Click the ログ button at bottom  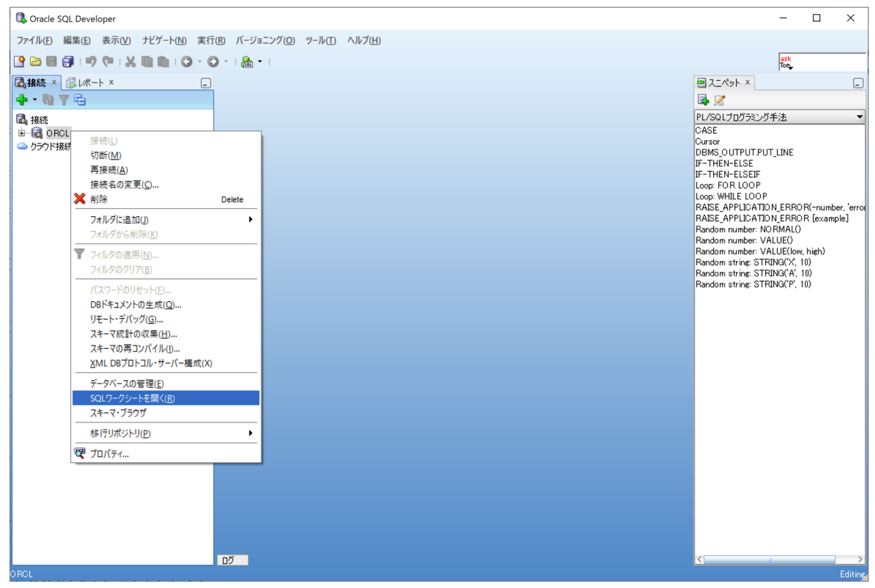point(232,560)
